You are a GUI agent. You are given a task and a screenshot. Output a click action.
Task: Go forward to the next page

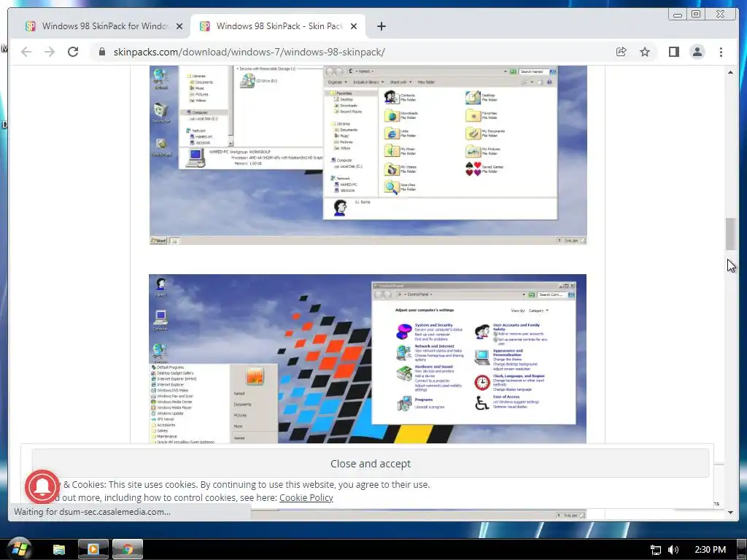(50, 52)
